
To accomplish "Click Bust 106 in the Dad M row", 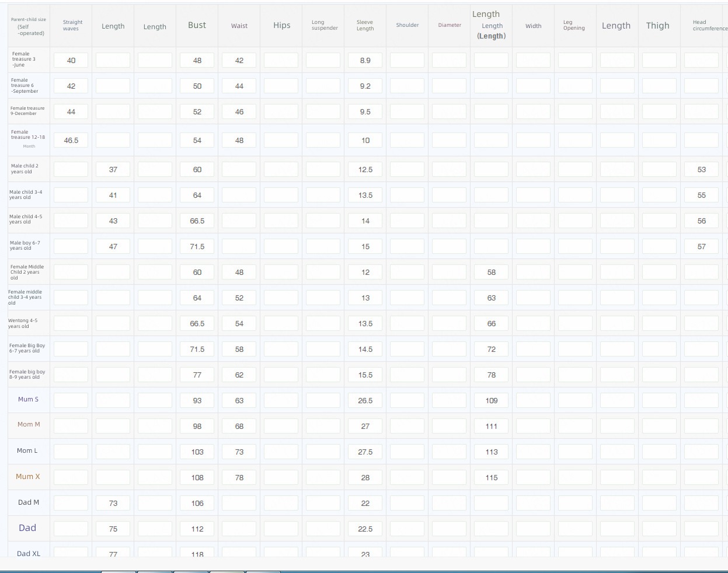I will pos(197,503).
